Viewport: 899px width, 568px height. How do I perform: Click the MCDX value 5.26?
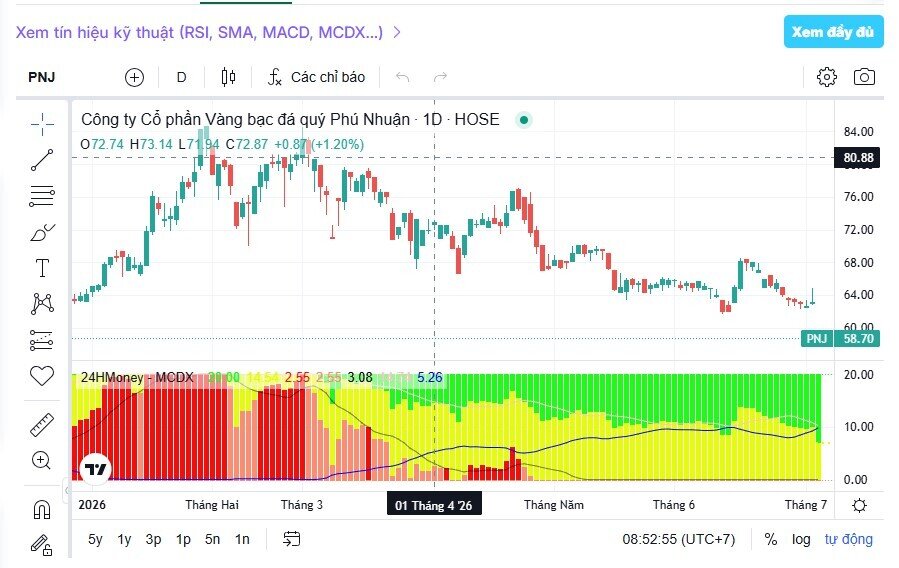430,378
